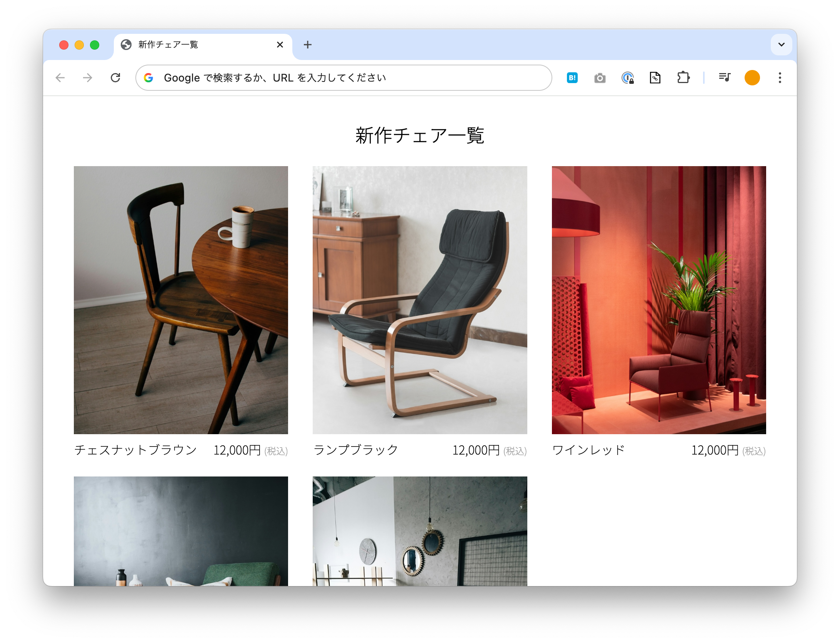The image size is (840, 643).
Task: Open the concrete wall interior photo
Action: [x=420, y=531]
